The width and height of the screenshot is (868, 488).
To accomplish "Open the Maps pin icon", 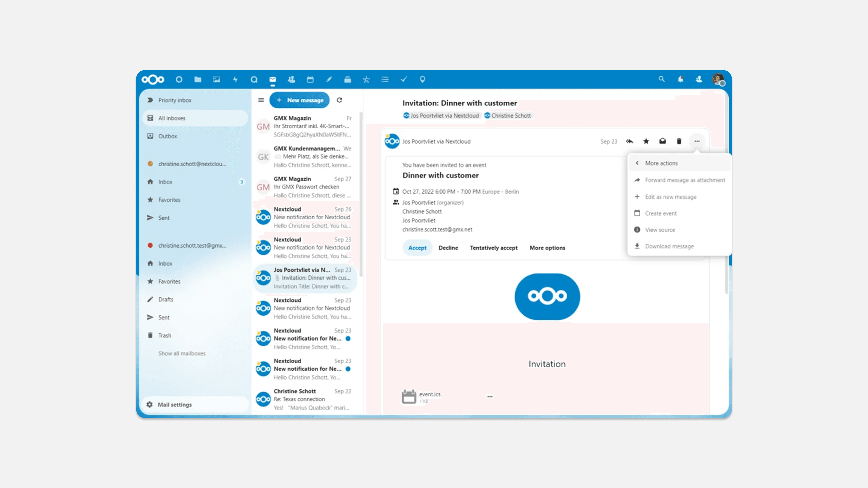I will click(x=422, y=80).
